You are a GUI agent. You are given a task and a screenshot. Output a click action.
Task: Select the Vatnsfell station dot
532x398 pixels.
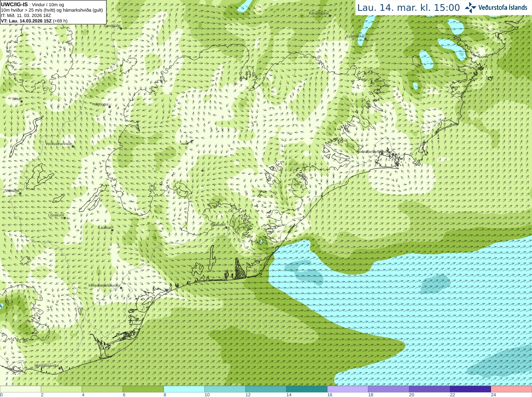20,193
